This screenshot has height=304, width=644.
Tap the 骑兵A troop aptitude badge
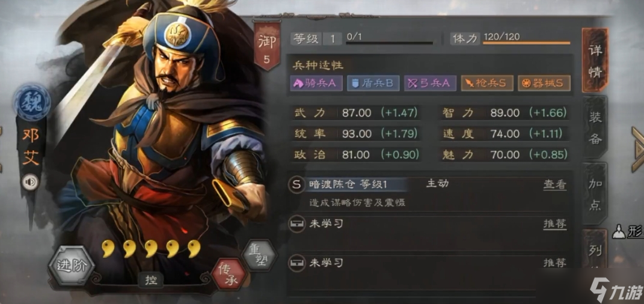pos(316,84)
